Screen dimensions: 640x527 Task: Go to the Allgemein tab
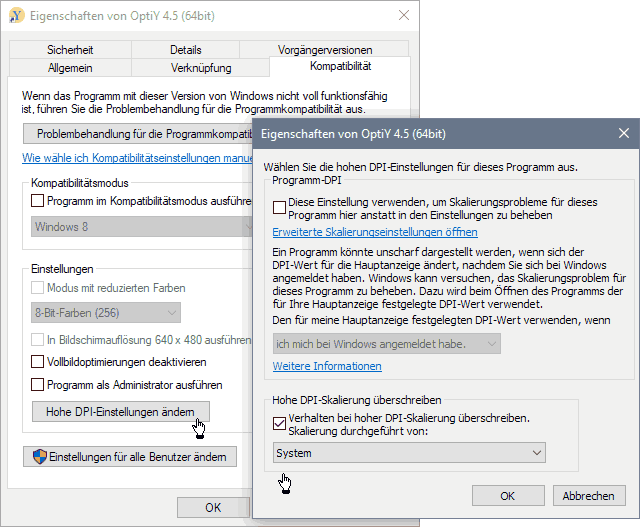point(70,68)
